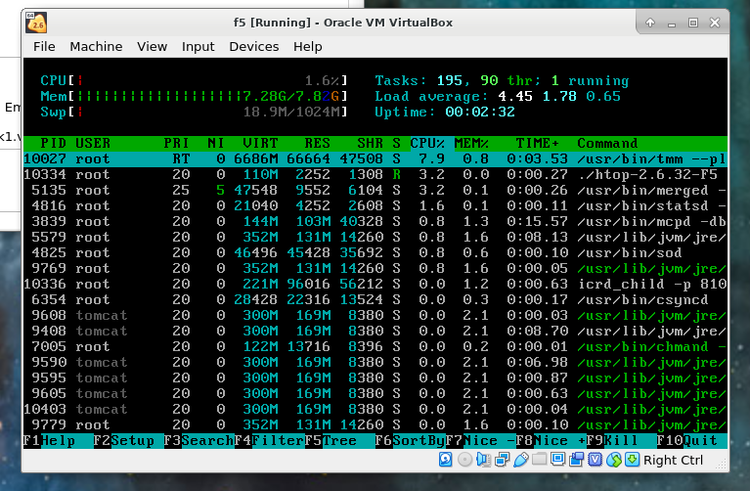
Task: Click the F2 Setup button in htop
Action: [125, 441]
